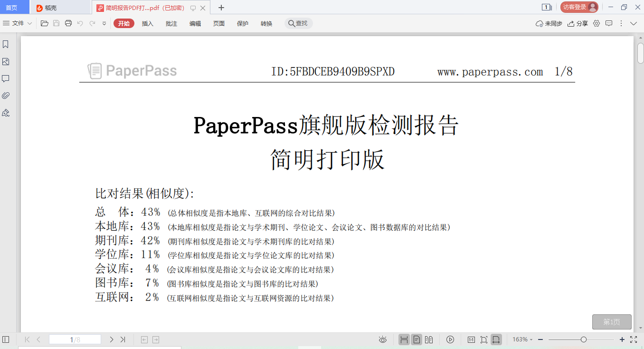The height and width of the screenshot is (349, 644).
Task: Switch to the 页面 ribbon tab
Action: (219, 23)
